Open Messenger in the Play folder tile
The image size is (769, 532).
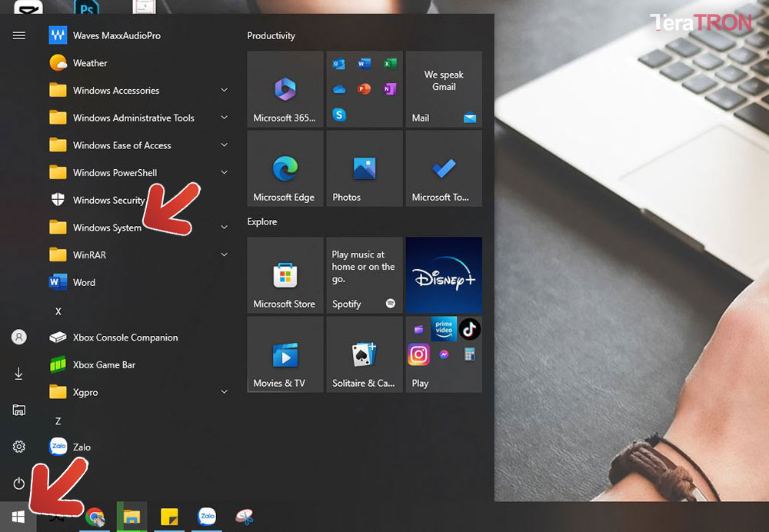click(x=444, y=354)
